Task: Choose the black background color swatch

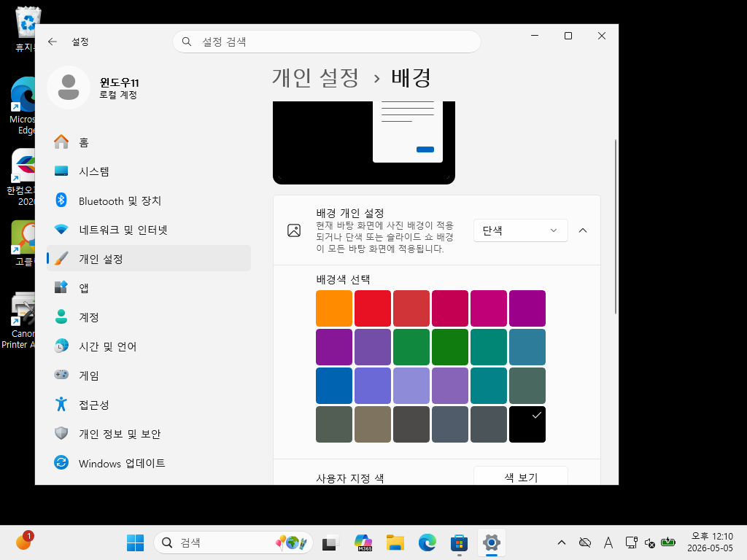Action: coord(527,424)
